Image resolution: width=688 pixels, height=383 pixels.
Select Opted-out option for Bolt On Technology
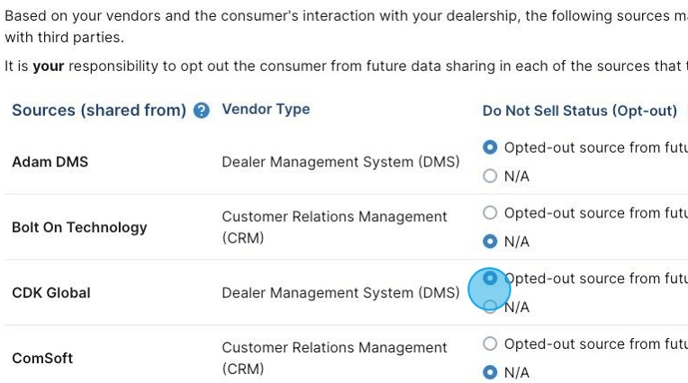point(490,213)
